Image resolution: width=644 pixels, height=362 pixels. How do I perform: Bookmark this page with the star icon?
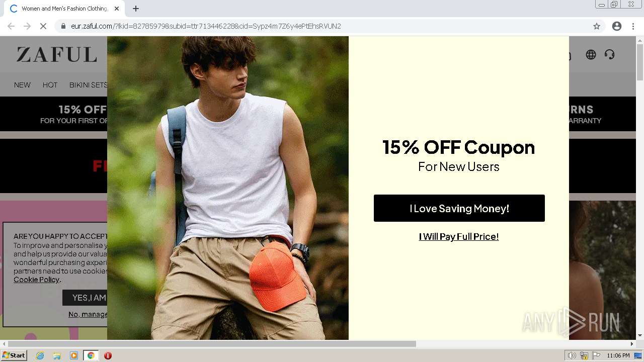[x=597, y=26]
